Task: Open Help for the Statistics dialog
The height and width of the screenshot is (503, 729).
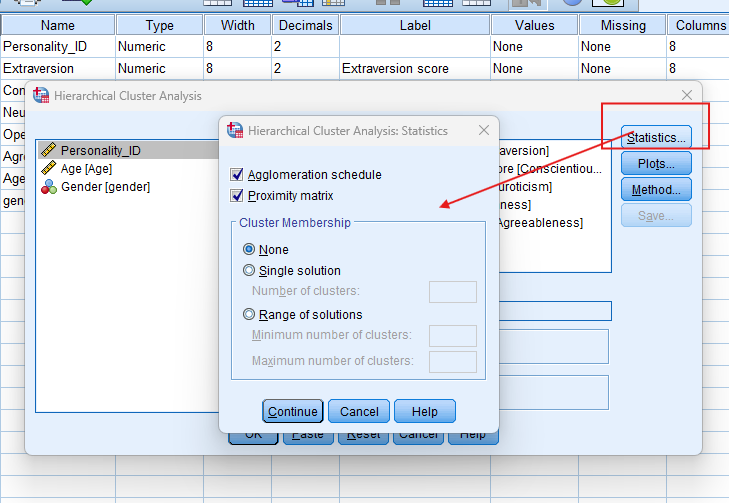Action: pos(424,411)
